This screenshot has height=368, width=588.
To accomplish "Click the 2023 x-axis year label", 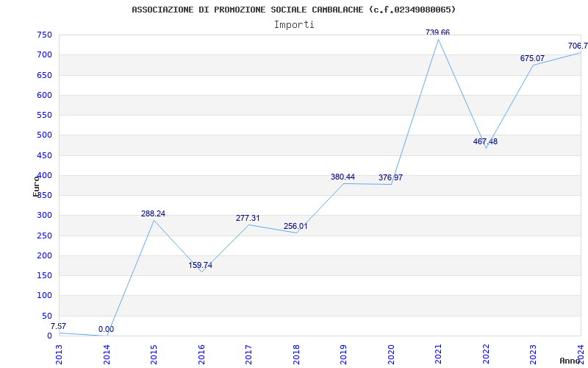I will [534, 354].
